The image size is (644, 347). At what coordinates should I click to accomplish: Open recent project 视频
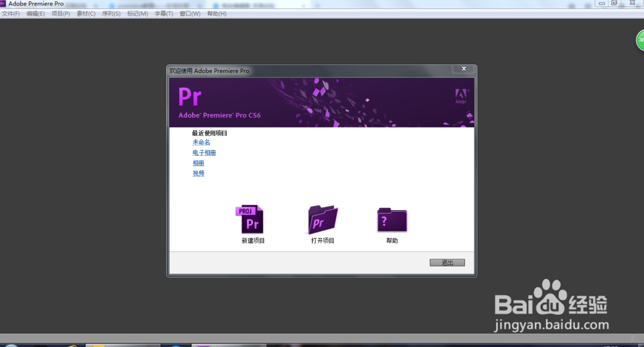pos(198,173)
